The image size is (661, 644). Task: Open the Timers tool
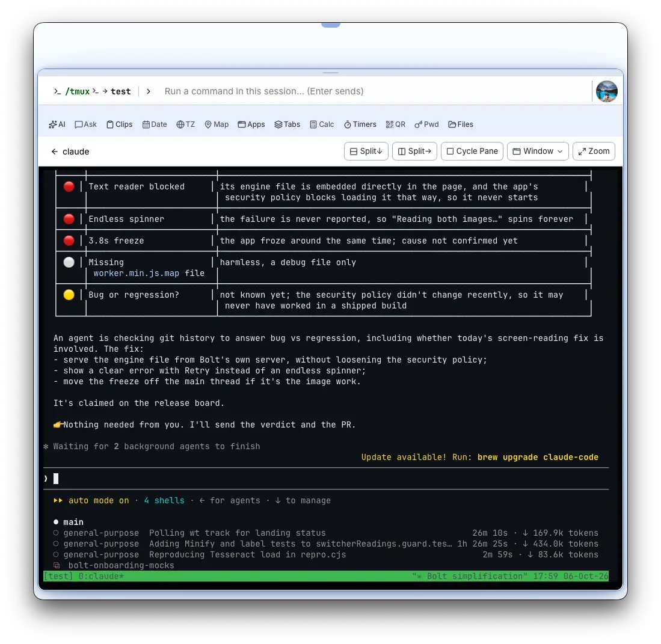point(360,124)
